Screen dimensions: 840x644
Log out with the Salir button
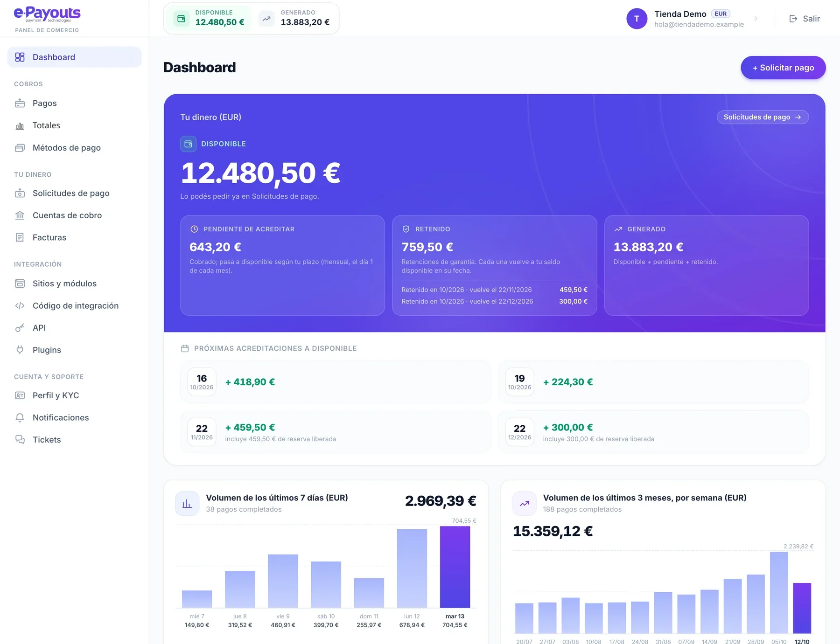pyautogui.click(x=805, y=19)
